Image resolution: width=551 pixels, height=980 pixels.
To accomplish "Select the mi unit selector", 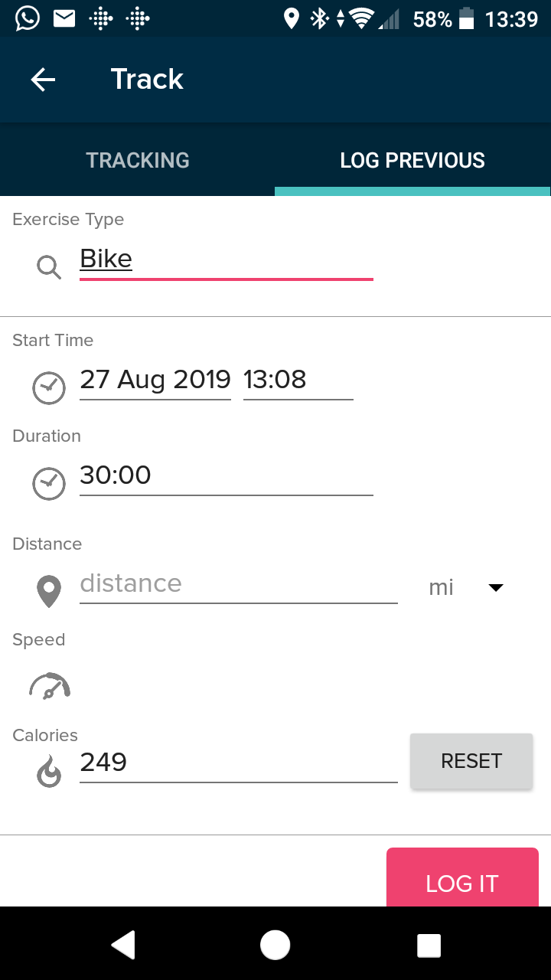I will pos(442,588).
